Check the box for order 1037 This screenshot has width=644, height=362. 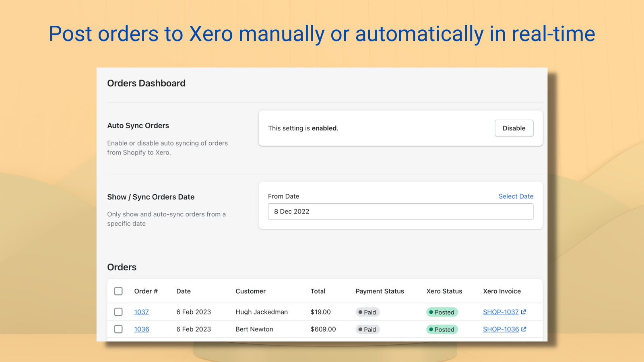click(x=118, y=312)
